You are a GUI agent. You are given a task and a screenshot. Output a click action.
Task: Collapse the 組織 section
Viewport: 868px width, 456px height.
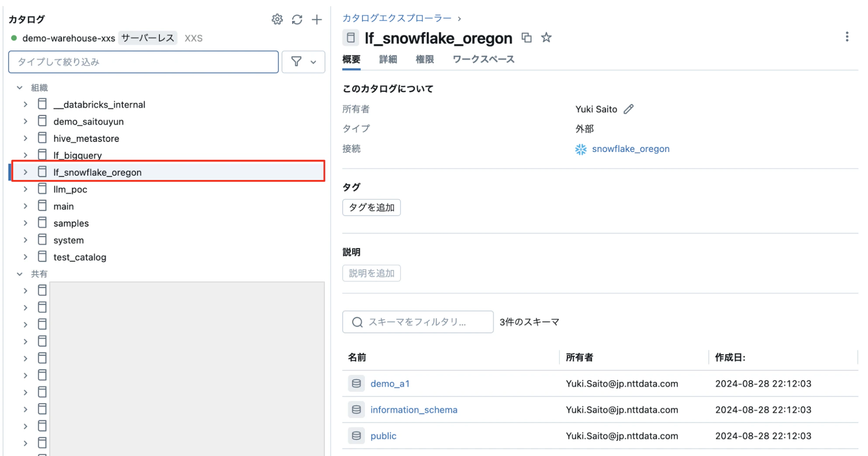[x=20, y=88]
